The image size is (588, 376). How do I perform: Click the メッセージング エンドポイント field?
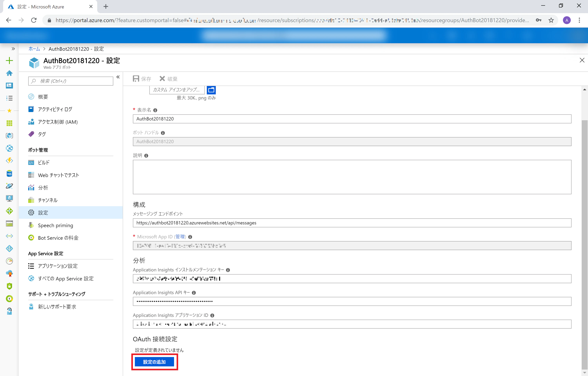[352, 223]
